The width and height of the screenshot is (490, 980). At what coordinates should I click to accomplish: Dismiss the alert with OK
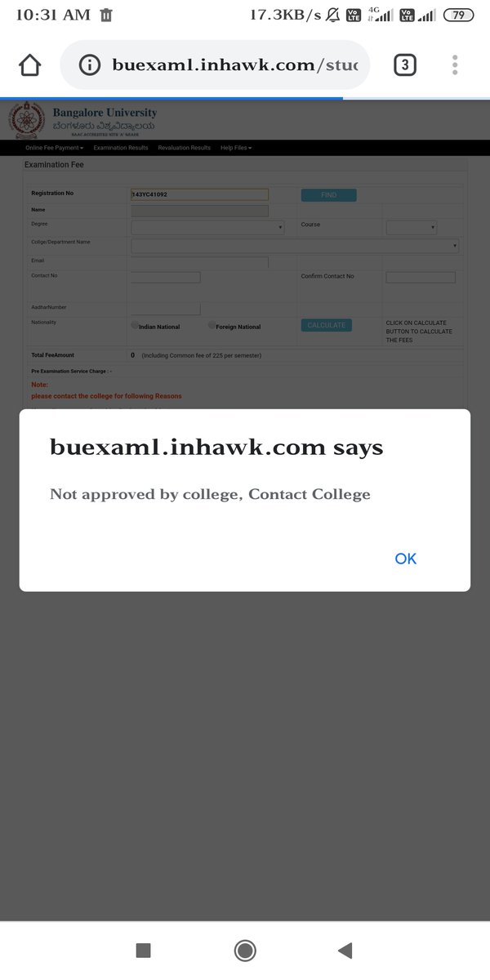point(406,559)
